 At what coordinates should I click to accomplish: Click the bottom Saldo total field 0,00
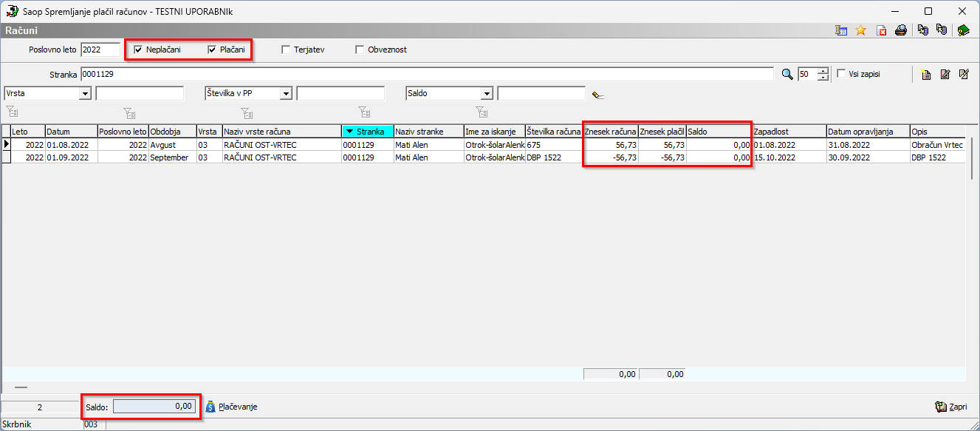coord(154,406)
